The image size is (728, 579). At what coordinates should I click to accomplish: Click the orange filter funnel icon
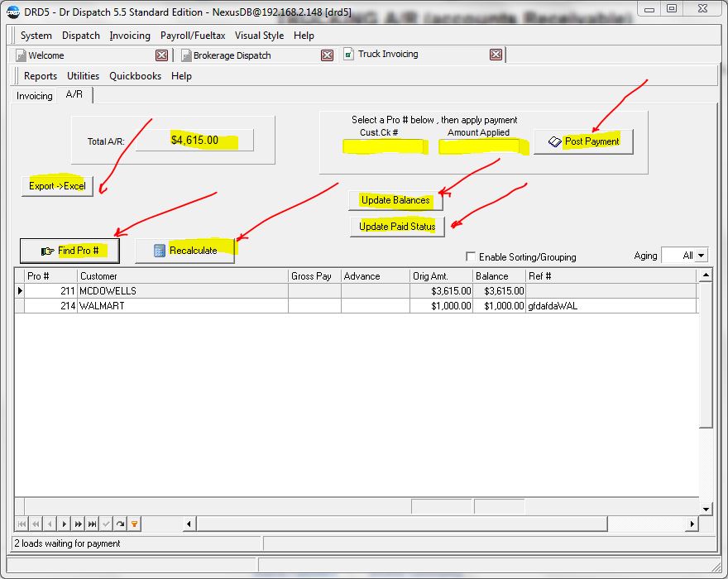134,524
